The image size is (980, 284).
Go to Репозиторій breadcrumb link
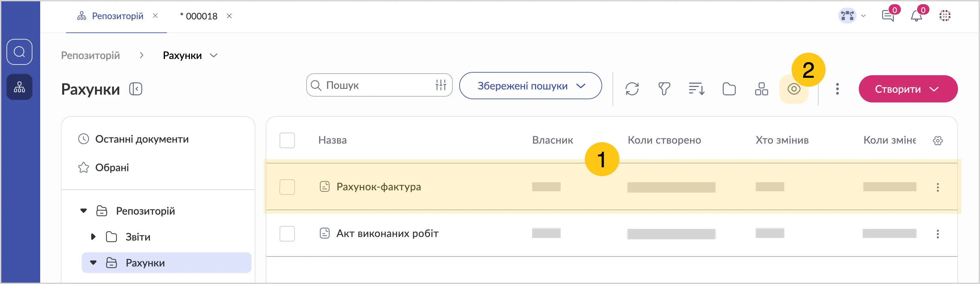90,55
